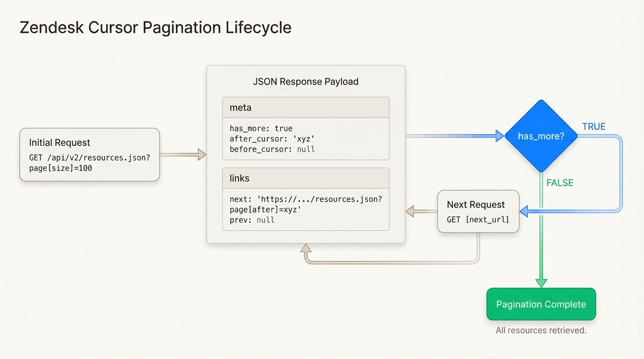Click the 'has_more: true' line in meta
The height and width of the screenshot is (359, 644).
pos(261,128)
